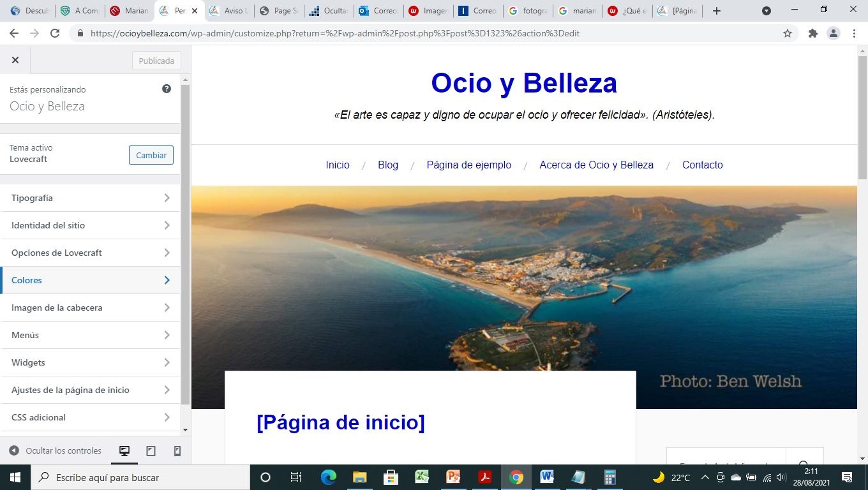Click the Ocio y Belleza site title
Image resolution: width=868 pixels, height=490 pixels.
coord(524,83)
